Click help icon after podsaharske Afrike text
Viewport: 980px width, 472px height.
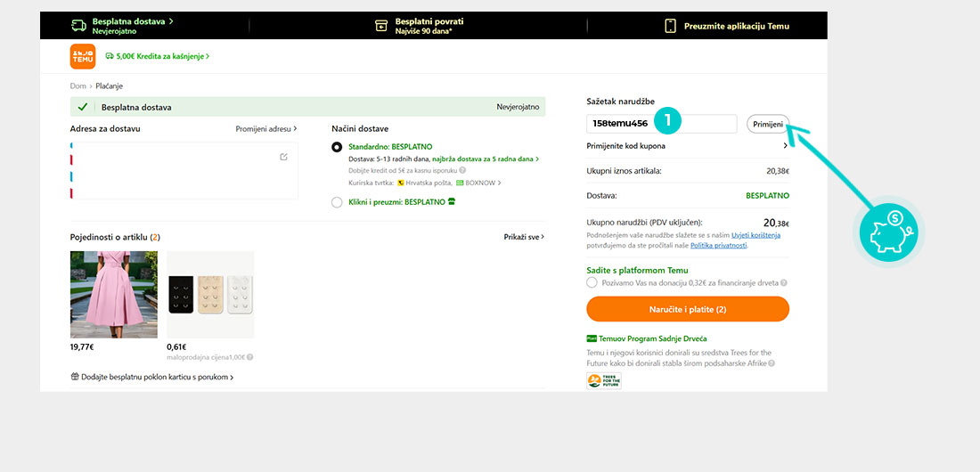772,363
